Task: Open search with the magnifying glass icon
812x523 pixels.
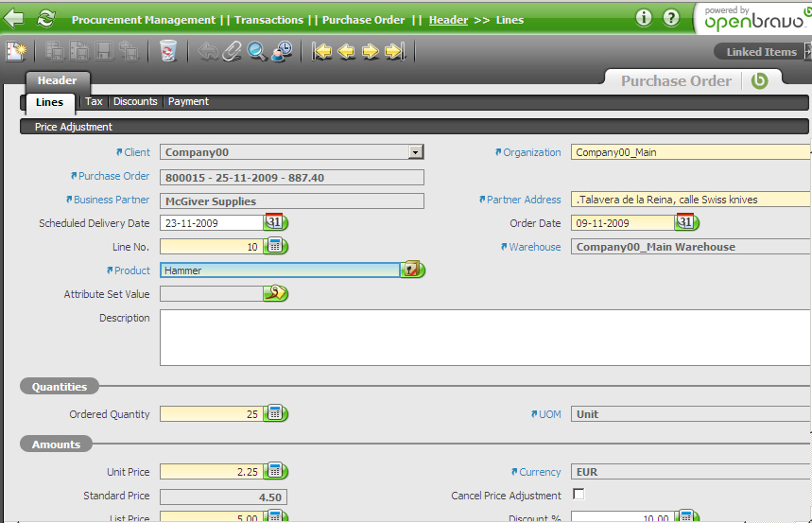Action: [x=257, y=51]
